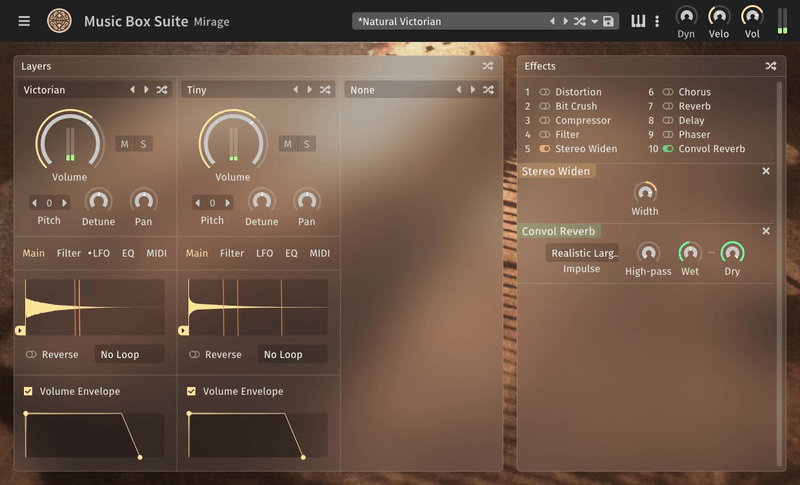Select the Delay effect label
The width and height of the screenshot is (800, 485).
[691, 120]
